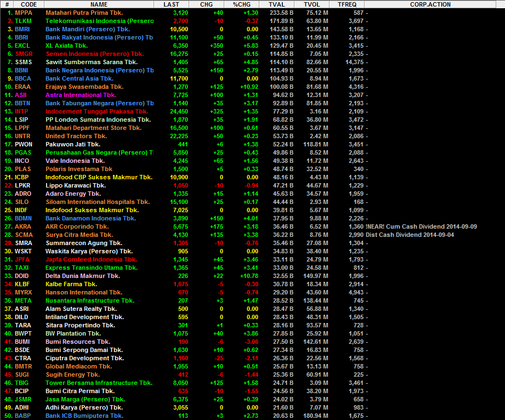505x420 pixels.
Task: Sort by the NAME column header
Action: click(x=99, y=4)
